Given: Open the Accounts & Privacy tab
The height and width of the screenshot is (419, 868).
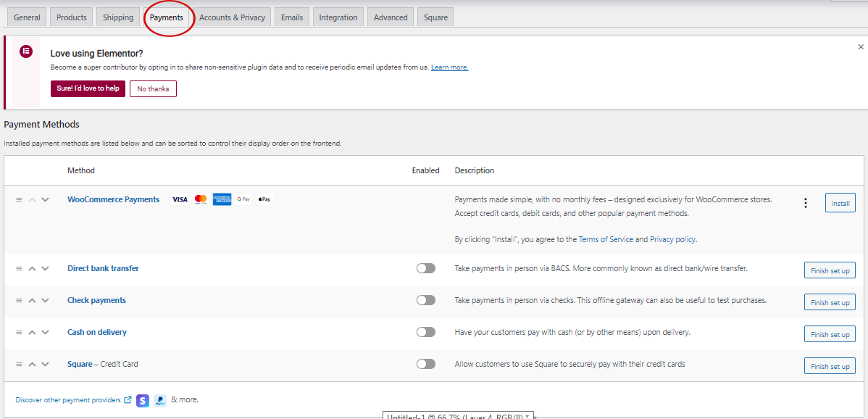Looking at the screenshot, I should [232, 17].
